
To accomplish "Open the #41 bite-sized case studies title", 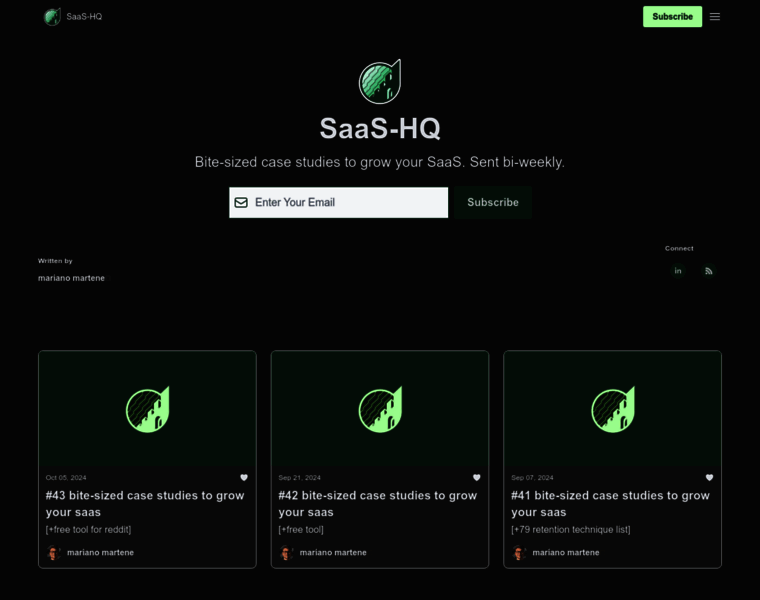I will 610,504.
